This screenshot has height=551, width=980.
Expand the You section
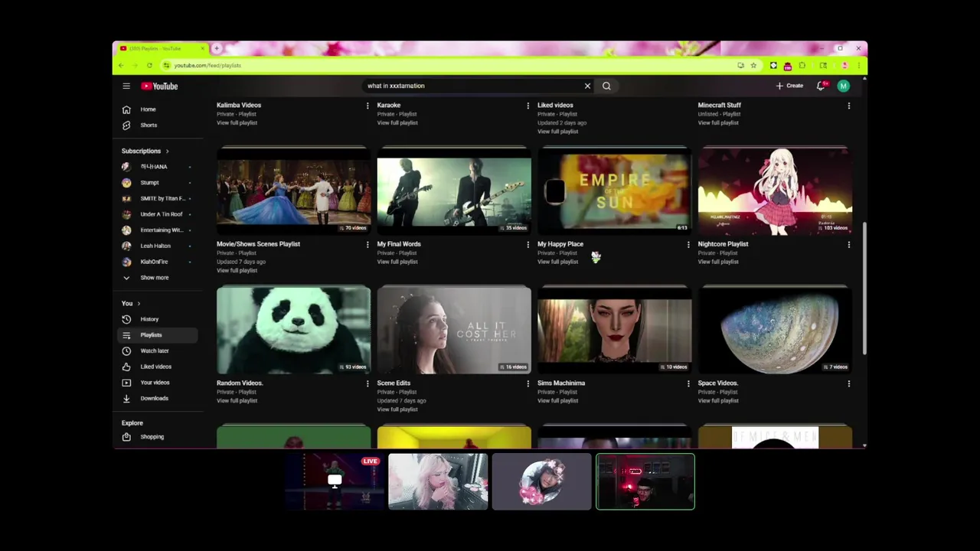[131, 303]
